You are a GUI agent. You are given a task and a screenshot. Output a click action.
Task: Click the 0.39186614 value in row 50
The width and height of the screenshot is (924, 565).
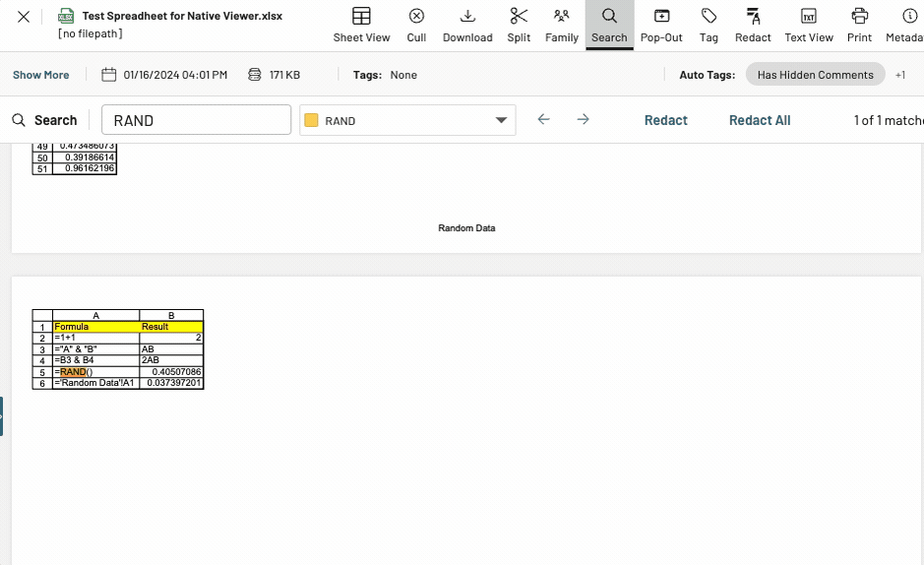(x=85, y=157)
